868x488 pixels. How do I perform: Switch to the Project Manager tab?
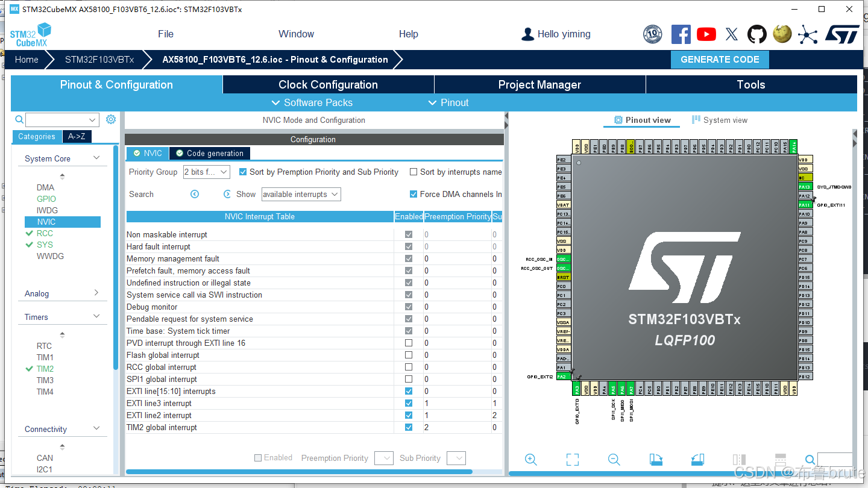click(540, 84)
